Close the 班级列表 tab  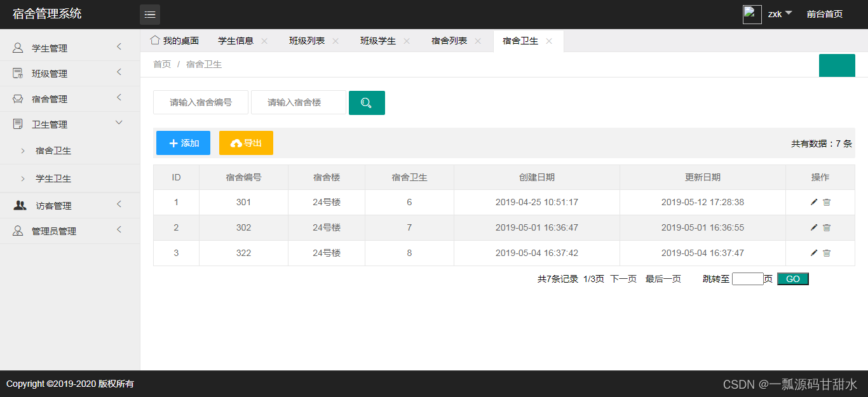336,41
